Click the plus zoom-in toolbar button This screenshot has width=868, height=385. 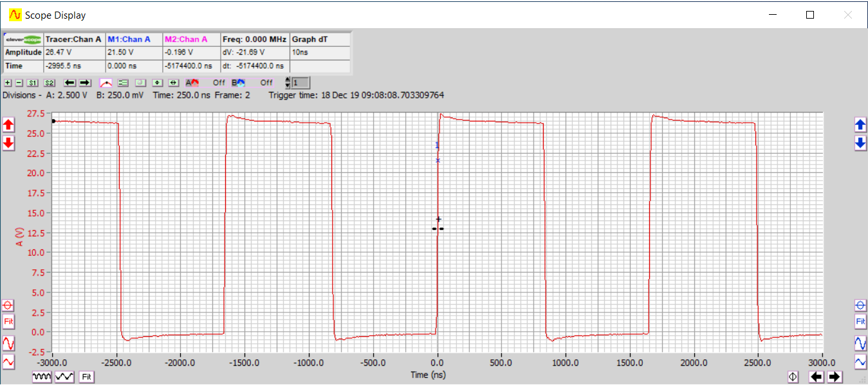pos(8,83)
